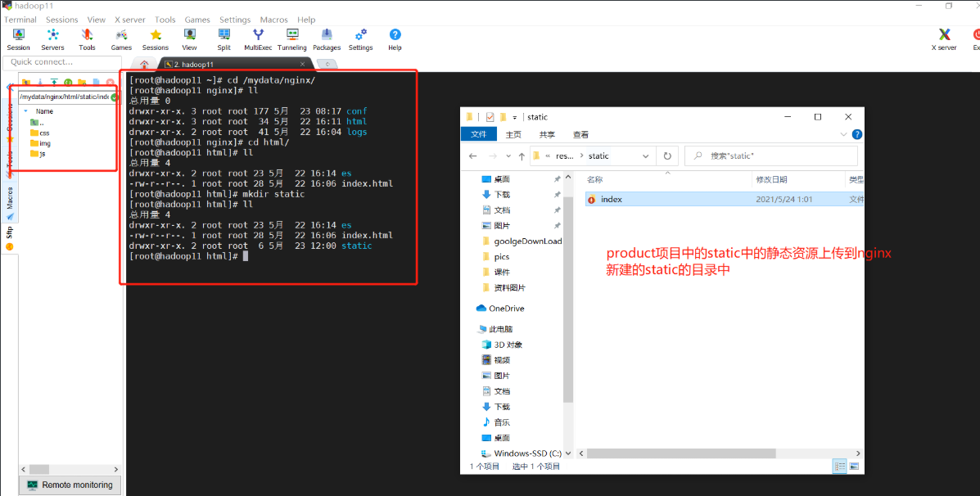Open the Servers toolbar icon
The height and width of the screenshot is (496, 980).
coord(52,39)
